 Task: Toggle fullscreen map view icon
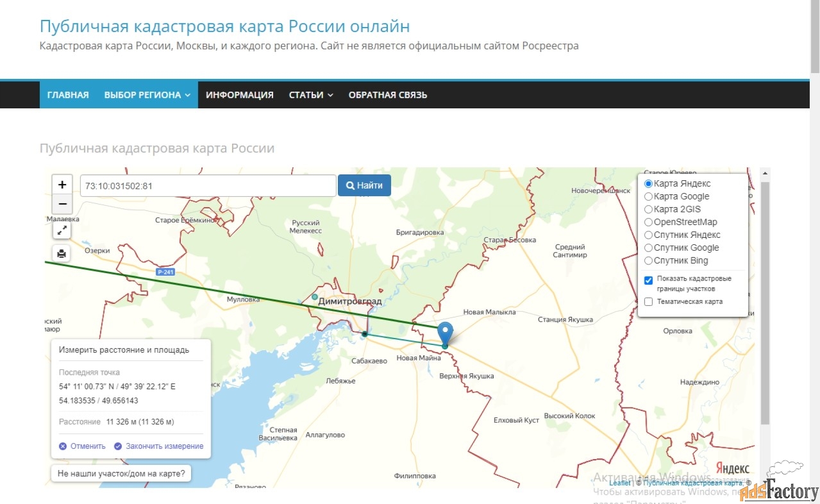click(62, 230)
